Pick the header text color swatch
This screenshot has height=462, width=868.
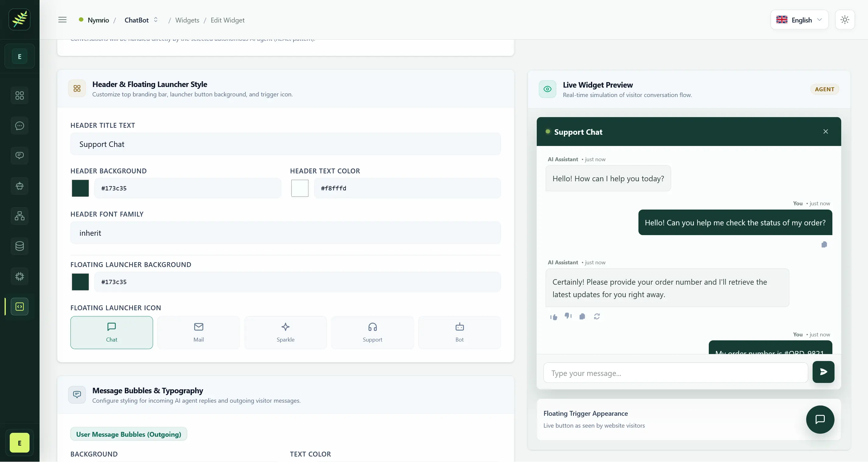pos(300,188)
